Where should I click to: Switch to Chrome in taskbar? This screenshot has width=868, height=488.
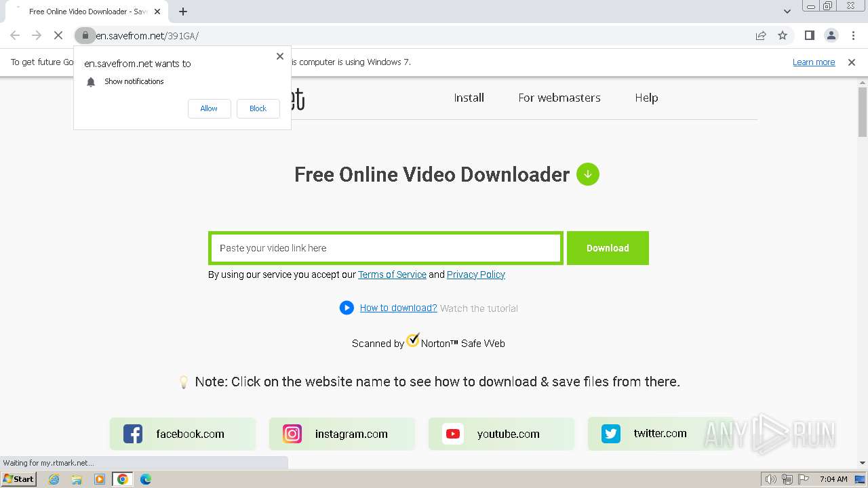122,479
